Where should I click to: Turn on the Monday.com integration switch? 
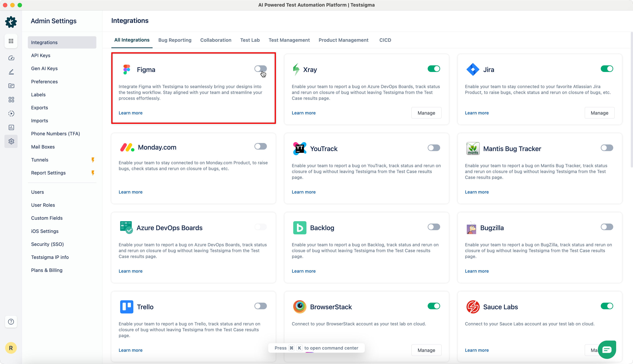(260, 146)
